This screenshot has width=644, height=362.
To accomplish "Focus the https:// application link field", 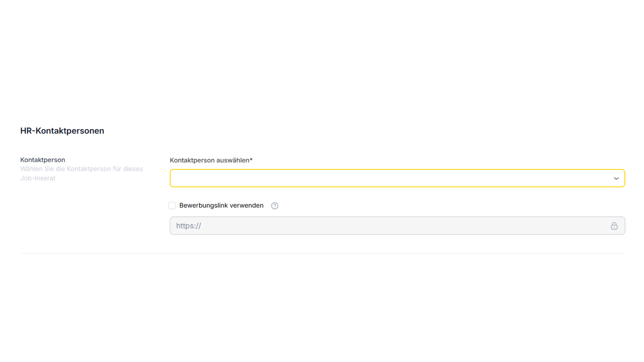I will tap(397, 226).
